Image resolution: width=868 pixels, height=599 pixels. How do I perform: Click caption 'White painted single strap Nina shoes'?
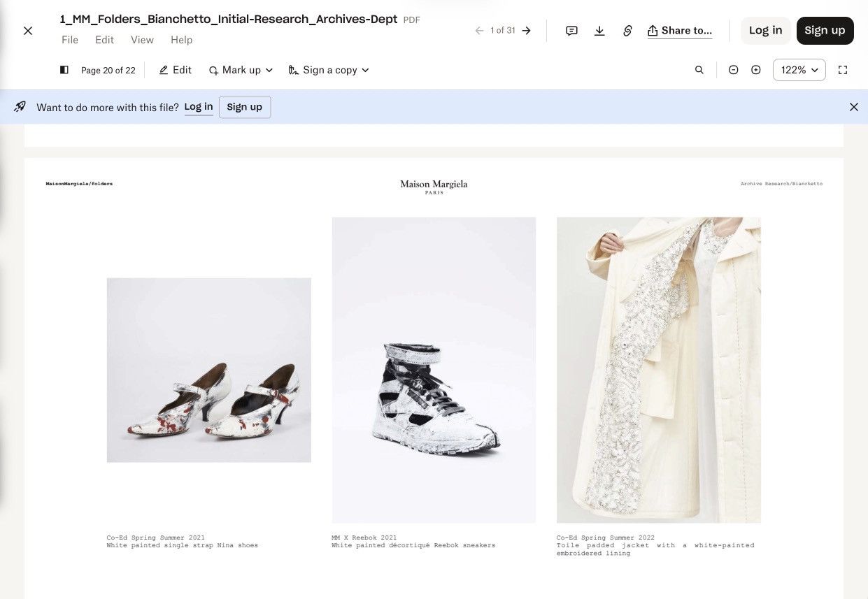pos(183,545)
